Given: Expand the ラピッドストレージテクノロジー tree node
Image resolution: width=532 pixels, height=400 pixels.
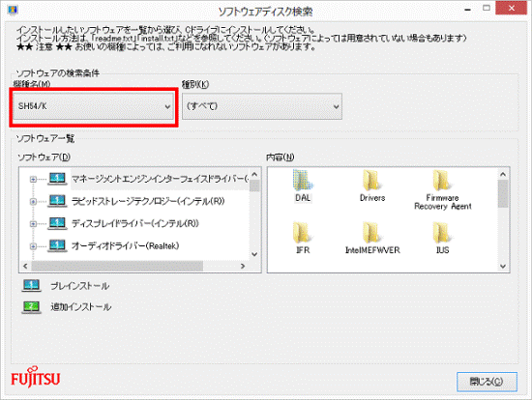Looking at the screenshot, I should 33,202.
